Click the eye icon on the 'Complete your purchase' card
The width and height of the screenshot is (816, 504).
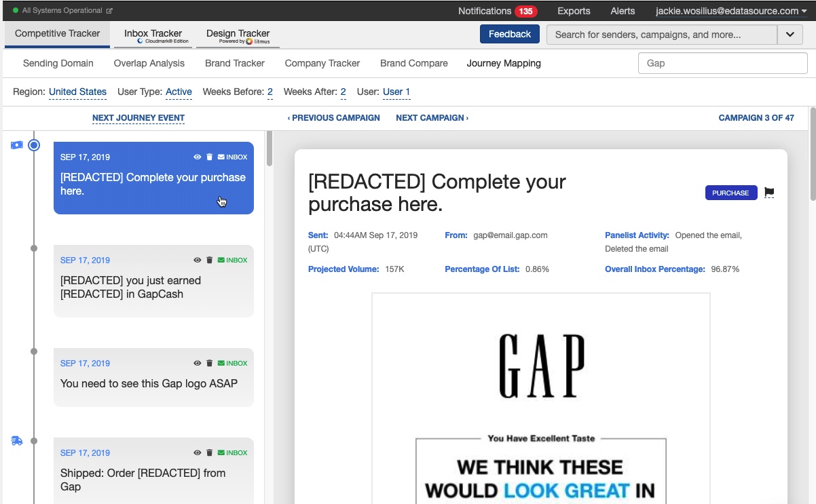click(x=198, y=157)
